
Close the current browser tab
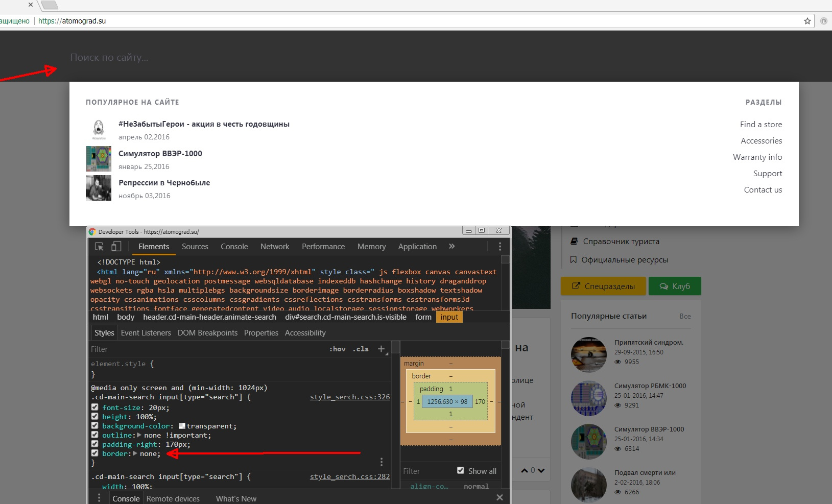coord(31,5)
